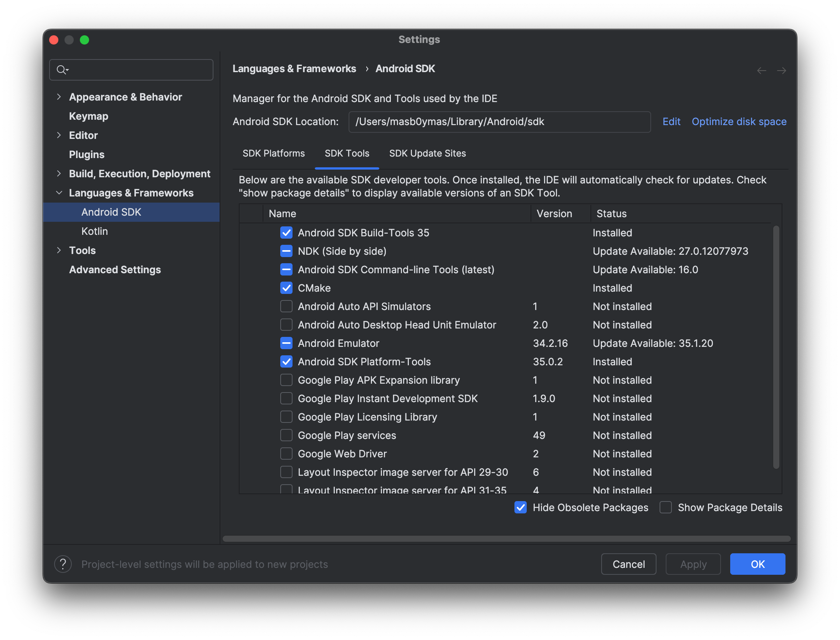
Task: Click the Name column header
Action: click(397, 214)
